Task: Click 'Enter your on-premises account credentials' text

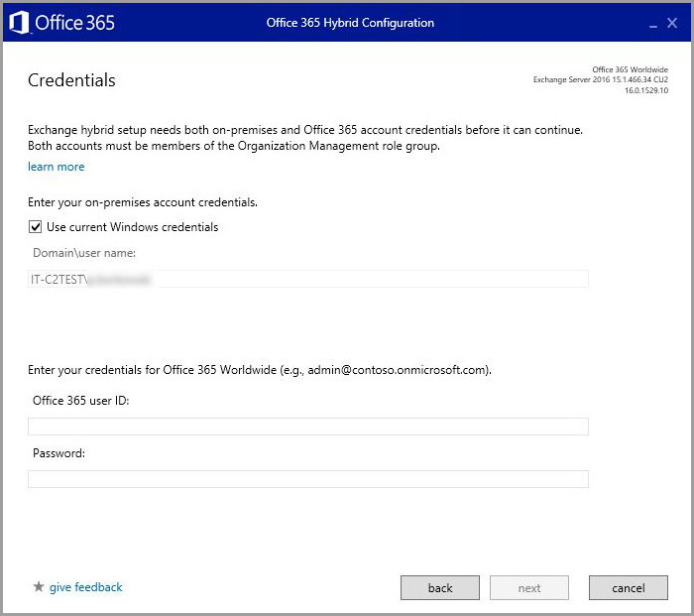Action: click(143, 202)
